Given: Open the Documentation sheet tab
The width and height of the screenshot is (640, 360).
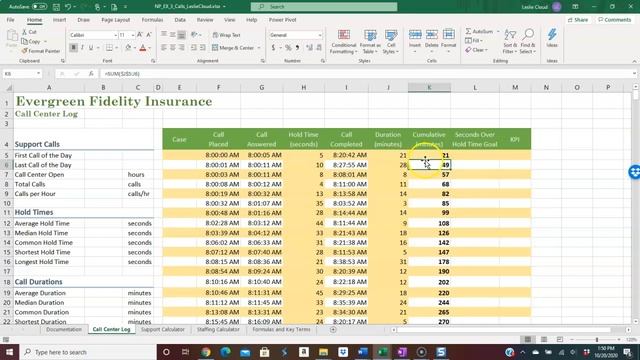Looking at the screenshot, I should (64, 329).
